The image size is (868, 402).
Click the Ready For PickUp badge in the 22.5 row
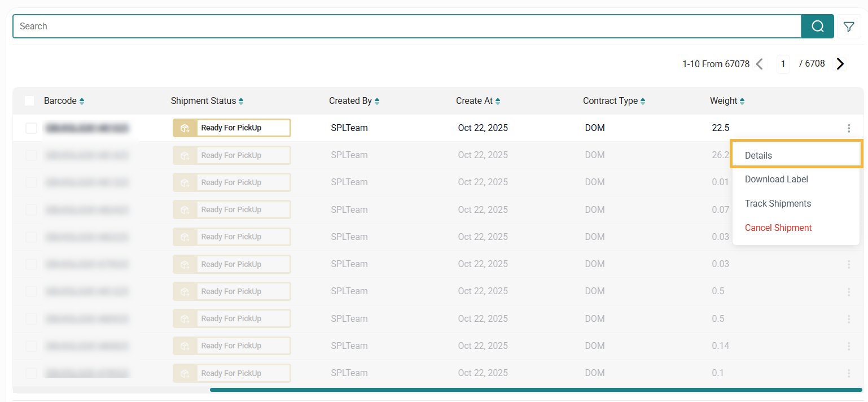point(232,128)
